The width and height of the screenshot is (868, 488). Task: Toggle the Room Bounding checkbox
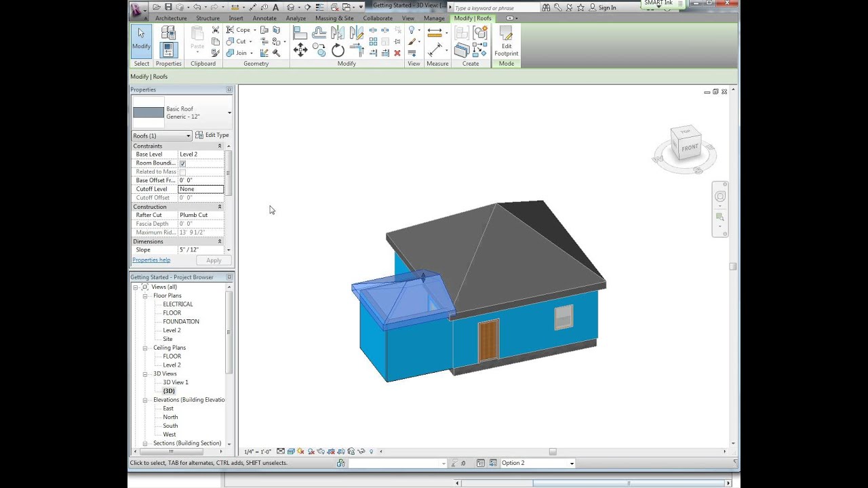(x=182, y=163)
